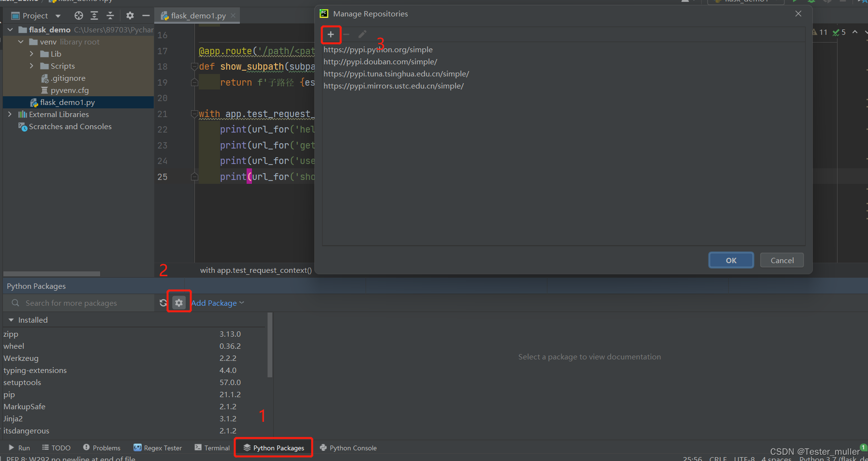Screen dimensions: 868x461
Task: Select the typing-extensions package row
Action: (134, 370)
